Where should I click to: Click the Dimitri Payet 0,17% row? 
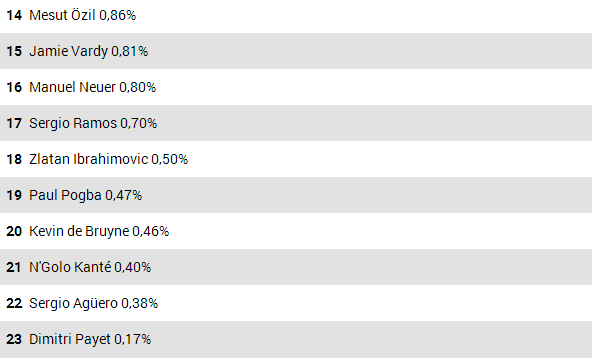coord(296,339)
